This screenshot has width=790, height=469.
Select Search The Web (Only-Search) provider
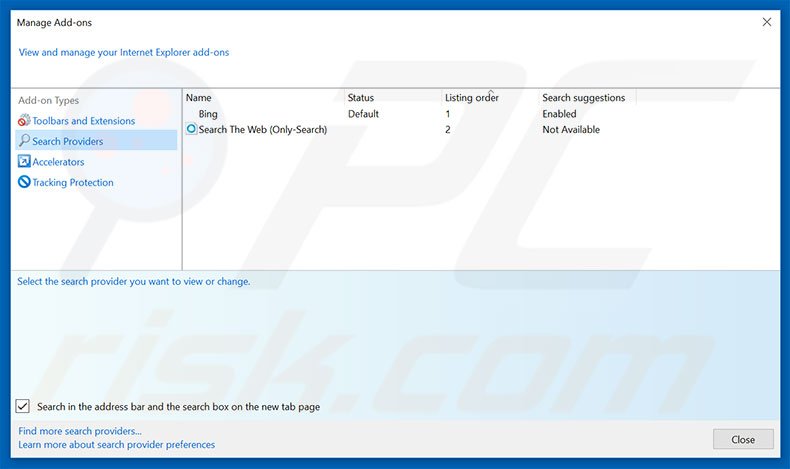[x=262, y=129]
